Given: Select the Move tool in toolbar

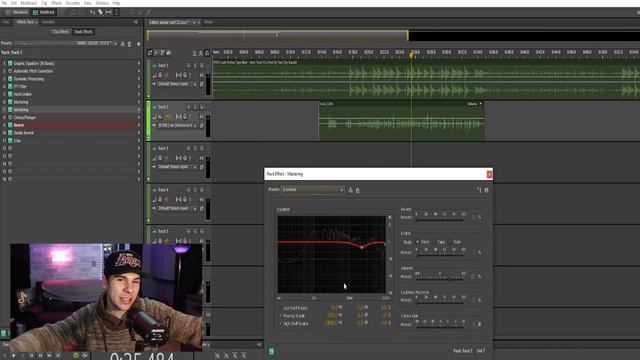Looking at the screenshot, I should coord(92,12).
